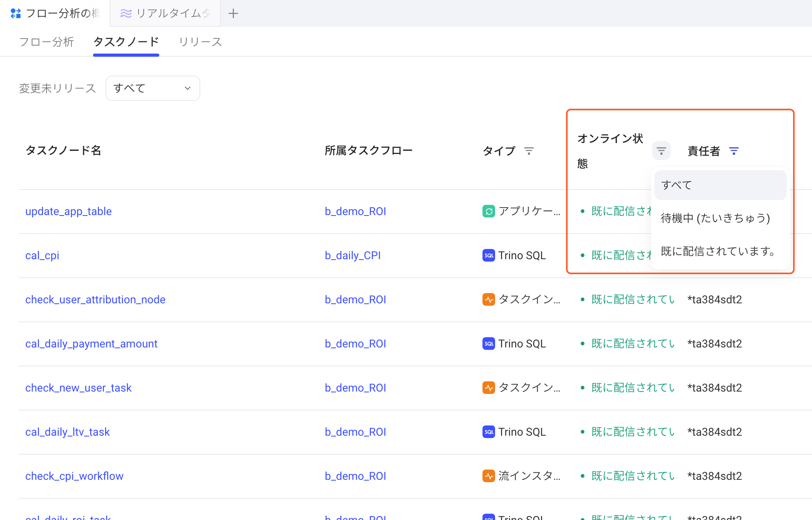Switch to the リアルタイム tab

(165, 13)
